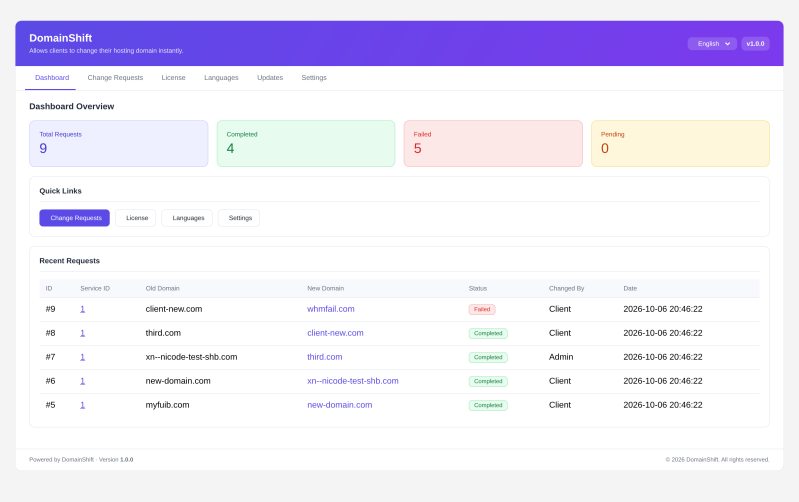The image size is (799, 502).
Task: Click the #6 request ID cell
Action: point(50,381)
